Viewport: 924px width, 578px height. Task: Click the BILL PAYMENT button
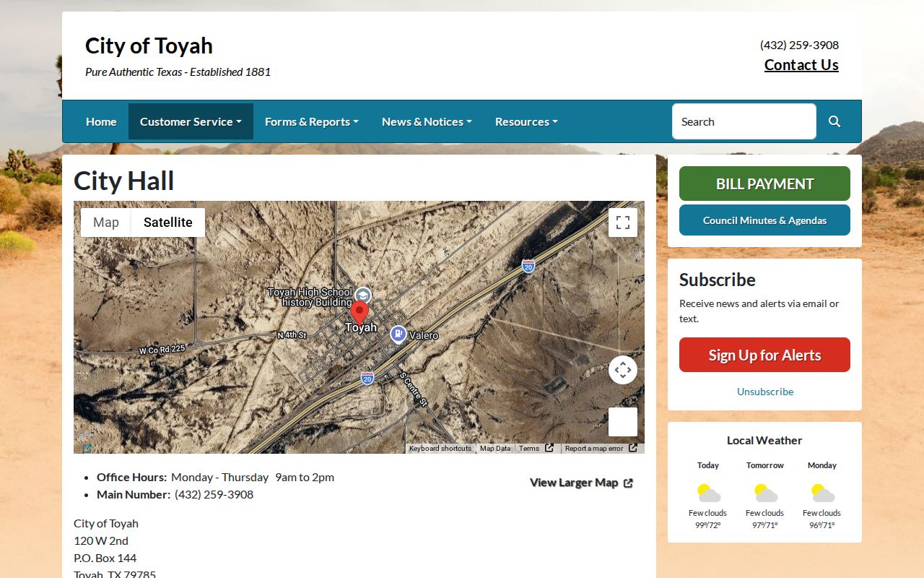point(764,184)
